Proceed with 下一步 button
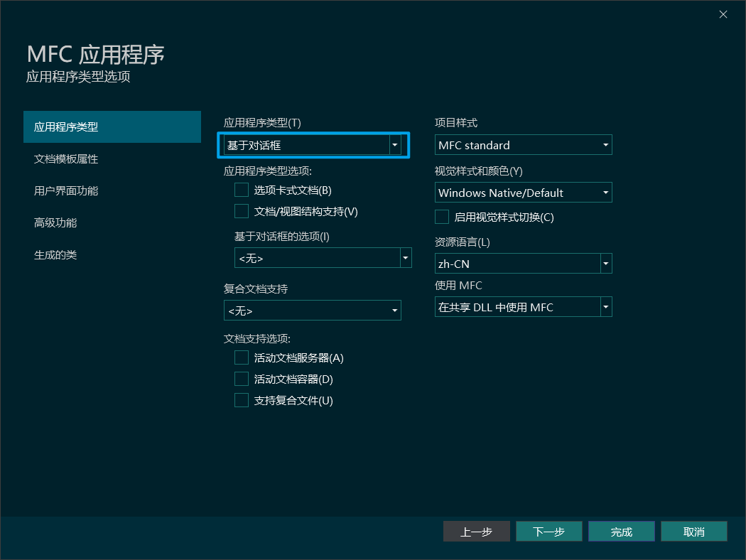Viewport: 746px width, 560px height. (549, 532)
